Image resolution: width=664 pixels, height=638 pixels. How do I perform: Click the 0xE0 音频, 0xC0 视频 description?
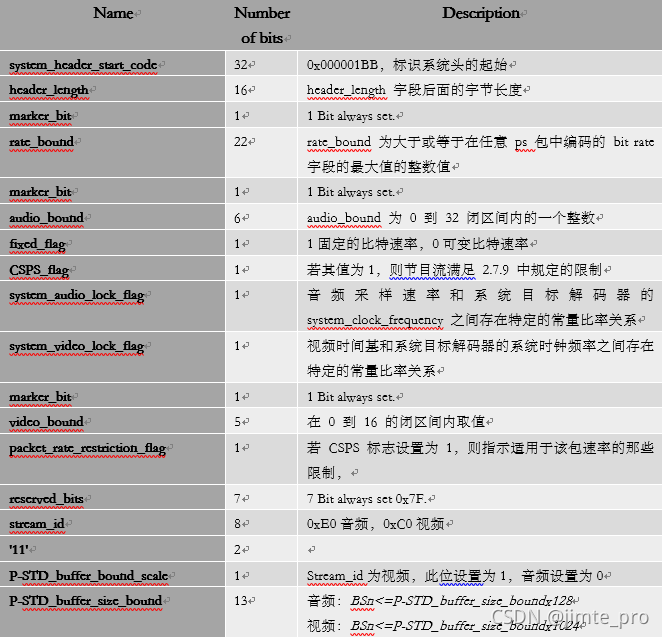[x=376, y=525]
